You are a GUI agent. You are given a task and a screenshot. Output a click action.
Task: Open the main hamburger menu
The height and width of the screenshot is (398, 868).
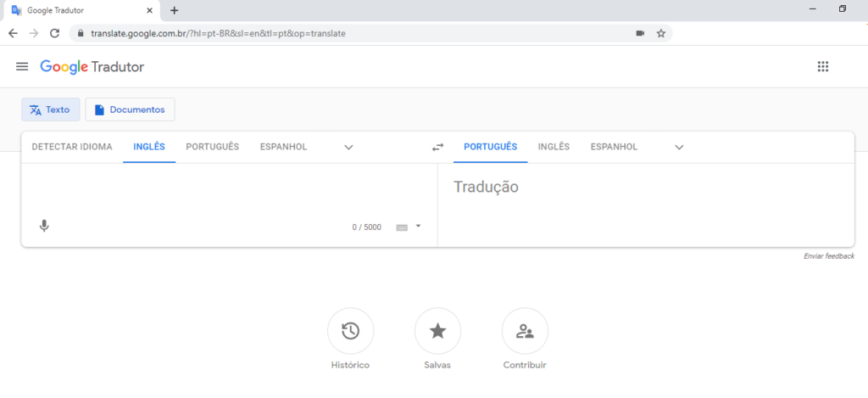tap(21, 66)
